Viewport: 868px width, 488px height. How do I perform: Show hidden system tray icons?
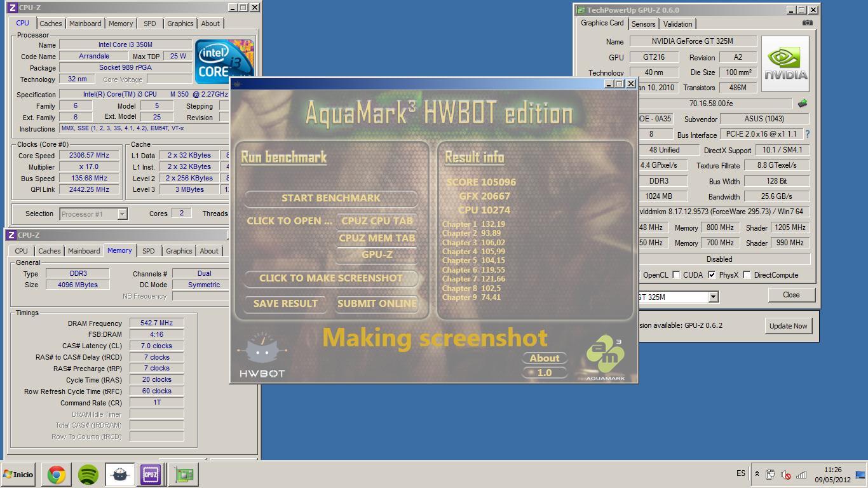point(757,474)
